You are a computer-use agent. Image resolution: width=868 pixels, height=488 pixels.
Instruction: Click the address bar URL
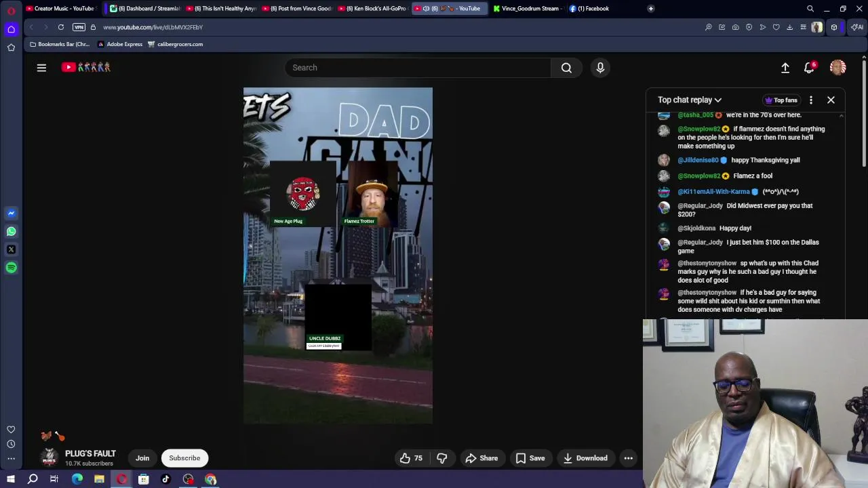pos(153,27)
